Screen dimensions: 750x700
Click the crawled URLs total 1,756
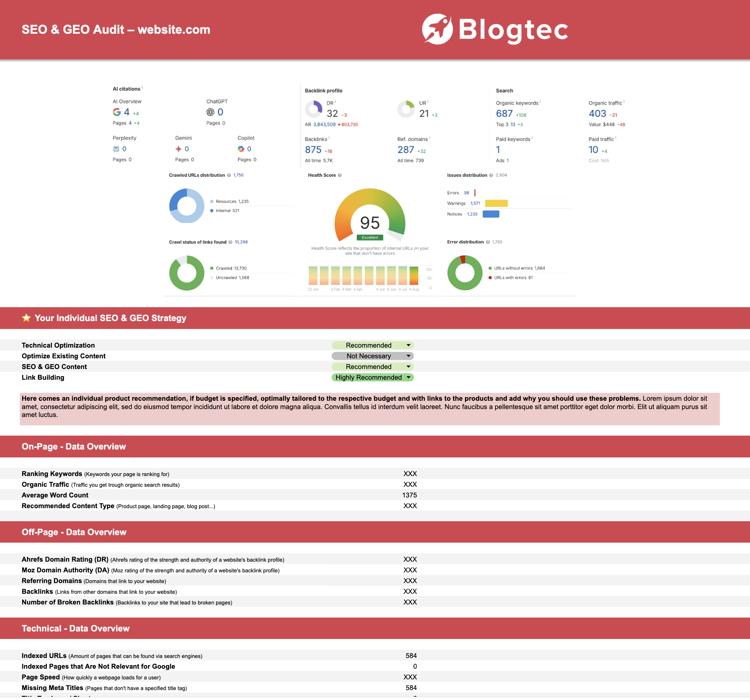[x=238, y=175]
